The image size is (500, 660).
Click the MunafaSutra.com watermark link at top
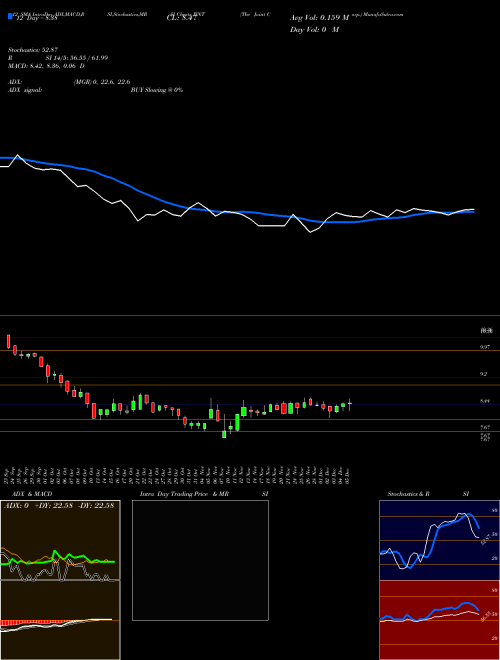click(383, 14)
